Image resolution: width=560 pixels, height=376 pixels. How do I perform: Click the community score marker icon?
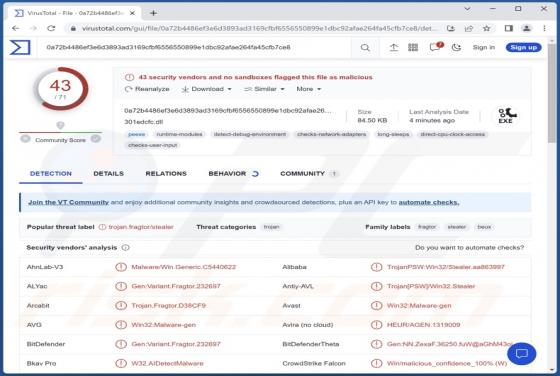point(60,125)
